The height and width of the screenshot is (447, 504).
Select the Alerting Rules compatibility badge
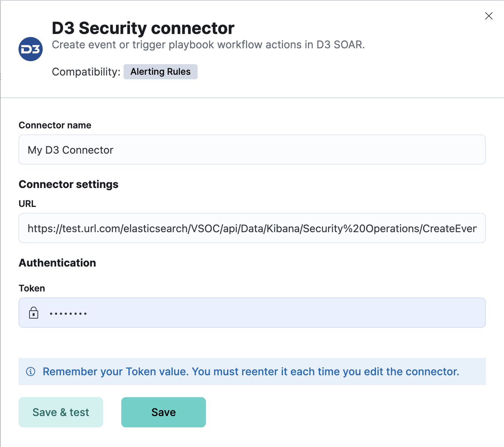click(160, 71)
